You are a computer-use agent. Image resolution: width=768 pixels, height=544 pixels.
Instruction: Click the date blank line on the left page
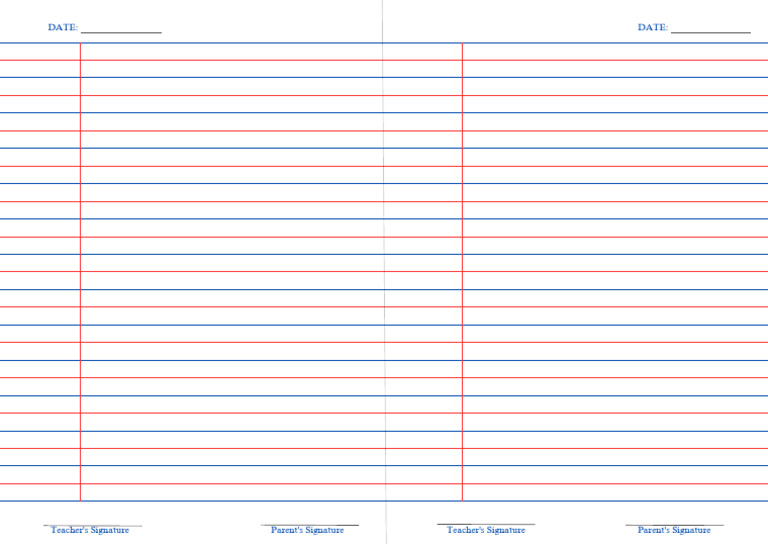click(x=121, y=32)
